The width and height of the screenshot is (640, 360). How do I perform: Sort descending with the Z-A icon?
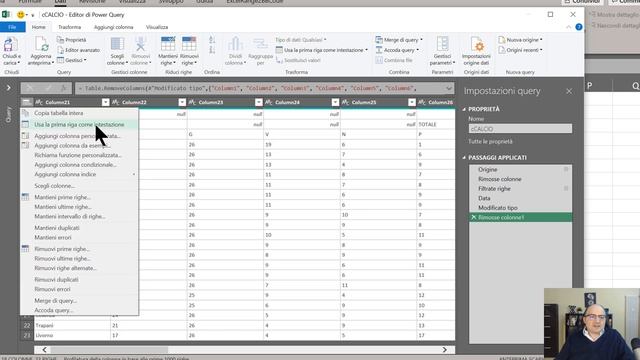[212, 50]
